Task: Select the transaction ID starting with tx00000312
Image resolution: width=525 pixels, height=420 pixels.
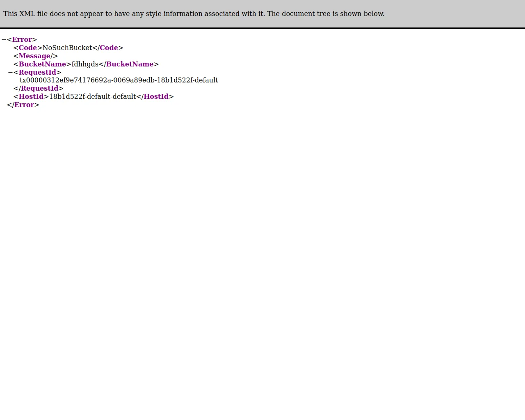Action: [119, 80]
